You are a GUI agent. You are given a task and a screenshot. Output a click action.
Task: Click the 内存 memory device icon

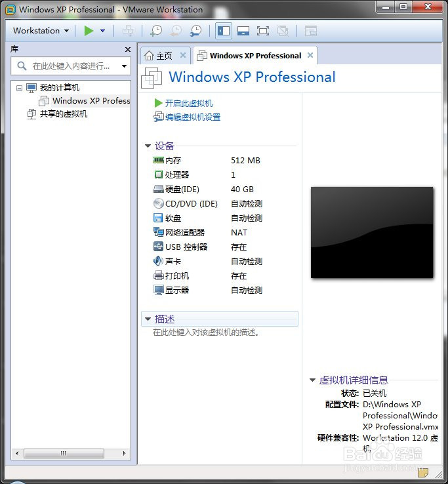click(x=158, y=160)
